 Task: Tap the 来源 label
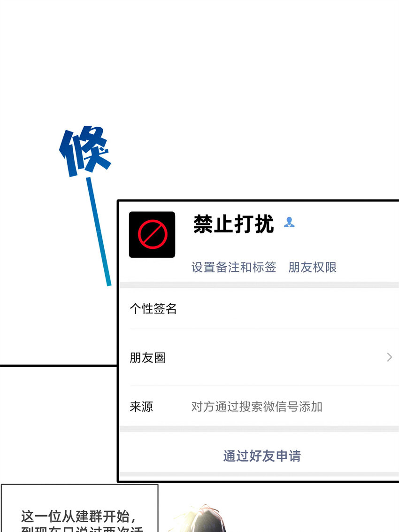click(x=141, y=406)
